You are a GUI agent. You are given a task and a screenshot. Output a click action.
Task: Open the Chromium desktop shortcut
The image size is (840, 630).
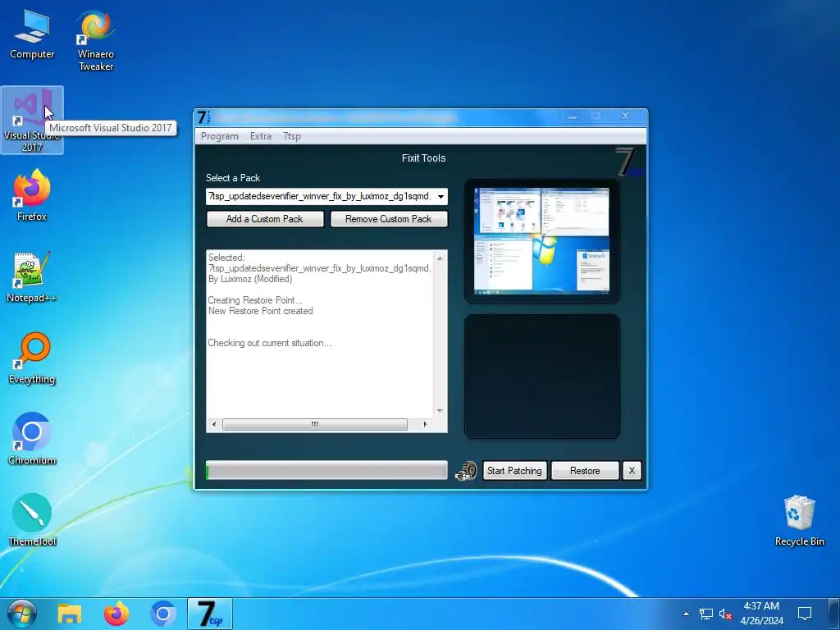pyautogui.click(x=32, y=439)
